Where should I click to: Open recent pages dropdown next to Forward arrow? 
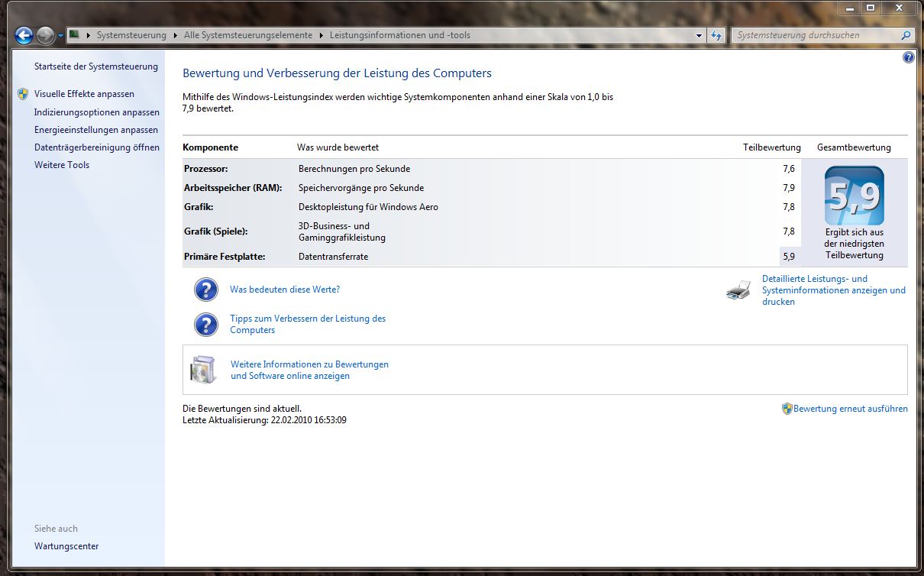coord(60,36)
